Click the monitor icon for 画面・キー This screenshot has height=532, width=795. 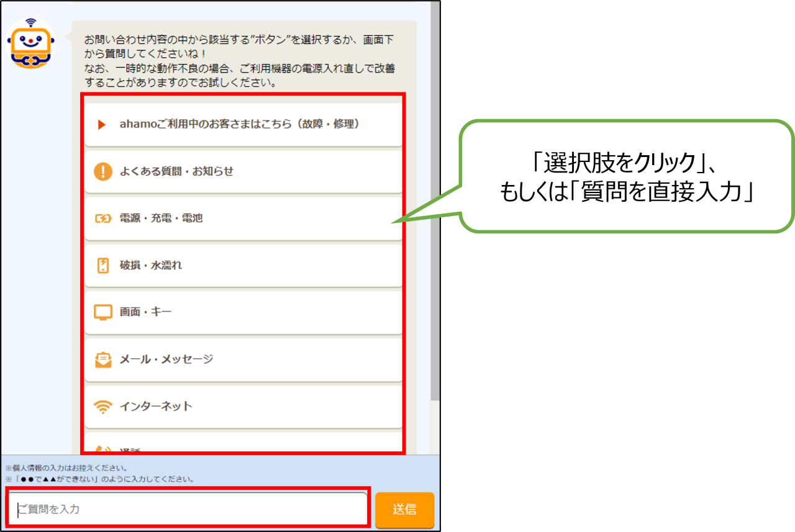(102, 312)
